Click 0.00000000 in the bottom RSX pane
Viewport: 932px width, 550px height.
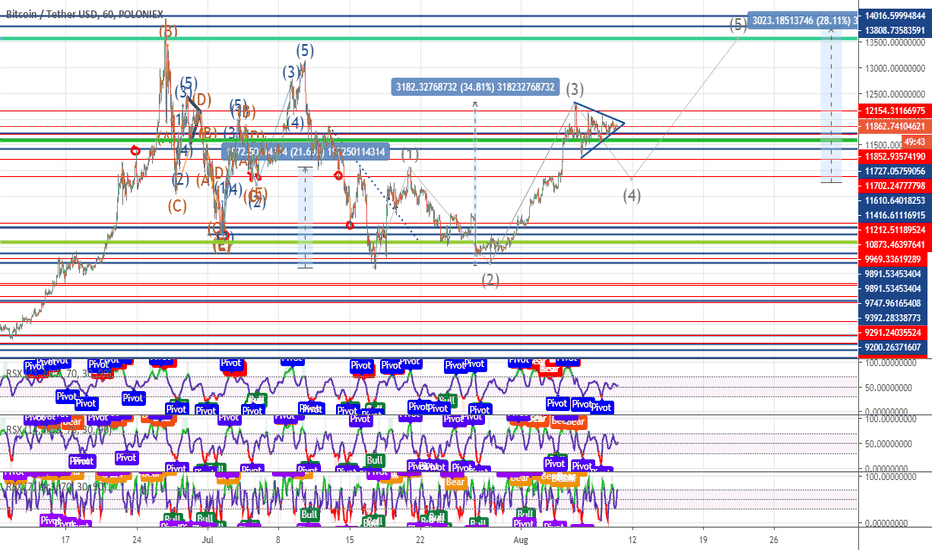coord(886,523)
